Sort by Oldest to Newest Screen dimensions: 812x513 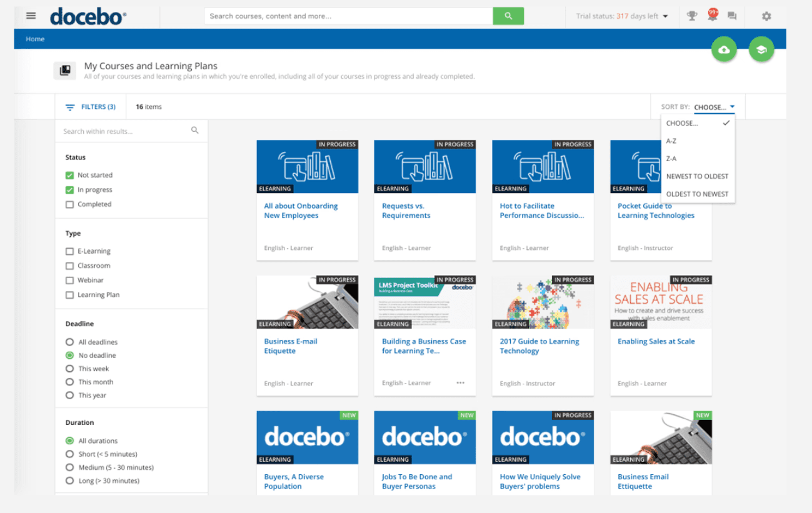[698, 194]
